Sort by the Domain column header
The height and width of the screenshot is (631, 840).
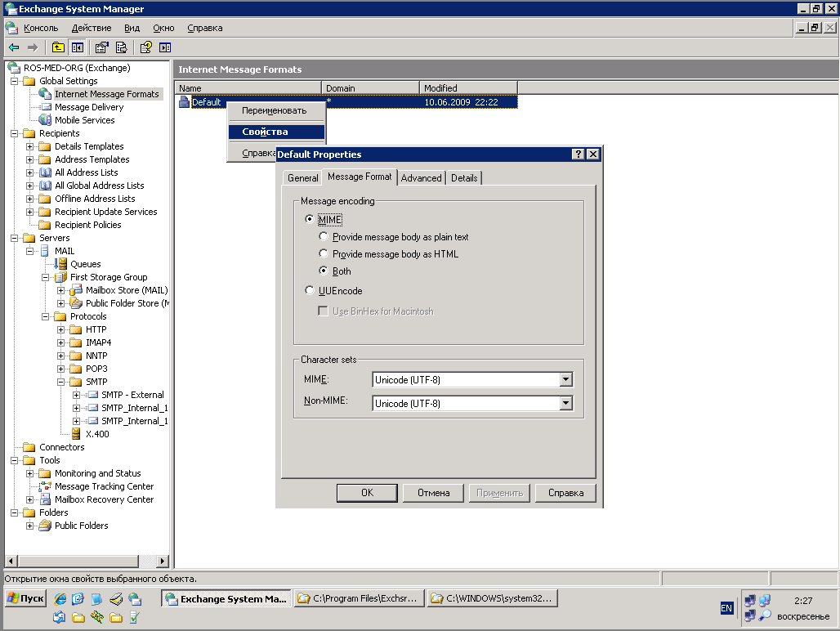(370, 87)
